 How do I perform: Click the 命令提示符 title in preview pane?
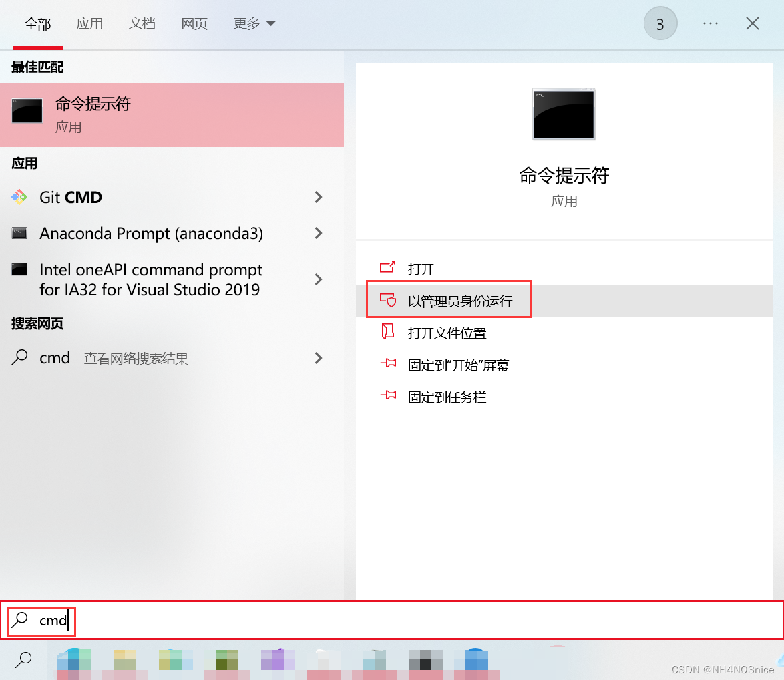click(x=564, y=176)
